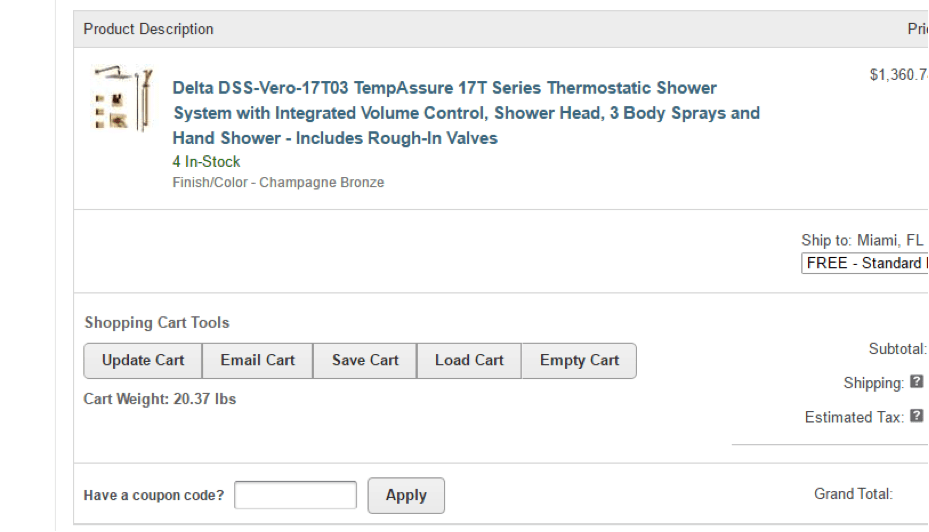Click the Shipping help question-mark icon
Image resolution: width=929 pixels, height=532 pixels.
pos(917,382)
